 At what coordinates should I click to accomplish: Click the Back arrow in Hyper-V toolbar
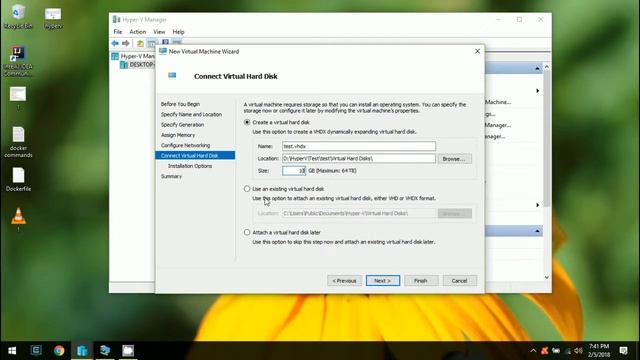115,43
